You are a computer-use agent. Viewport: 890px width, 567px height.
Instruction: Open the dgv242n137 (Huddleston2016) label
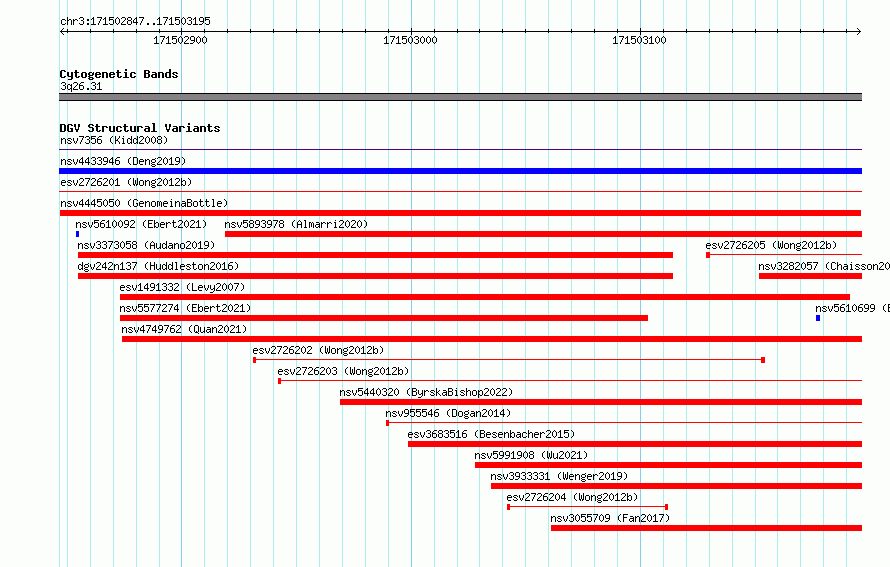click(158, 266)
